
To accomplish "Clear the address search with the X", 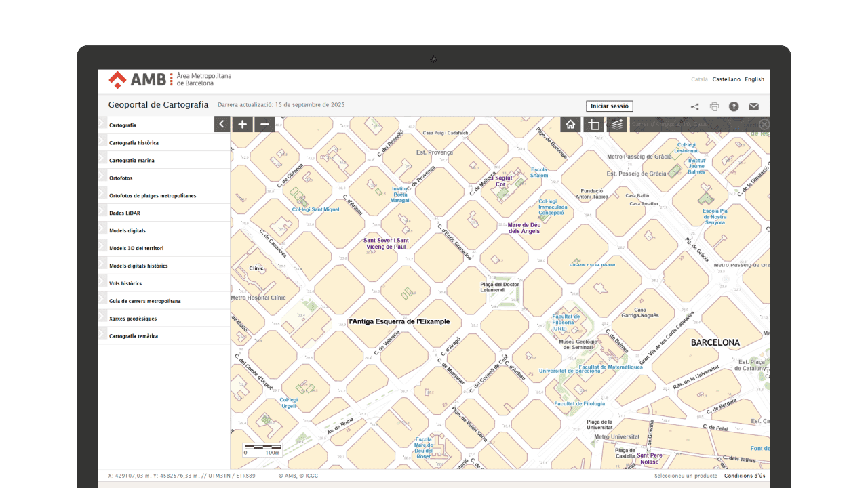I will coord(765,124).
